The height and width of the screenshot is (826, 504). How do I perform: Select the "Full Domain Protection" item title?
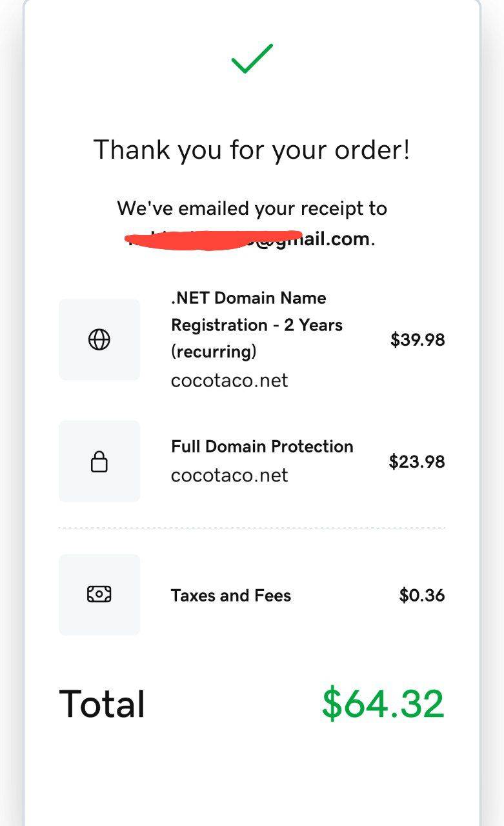(262, 447)
